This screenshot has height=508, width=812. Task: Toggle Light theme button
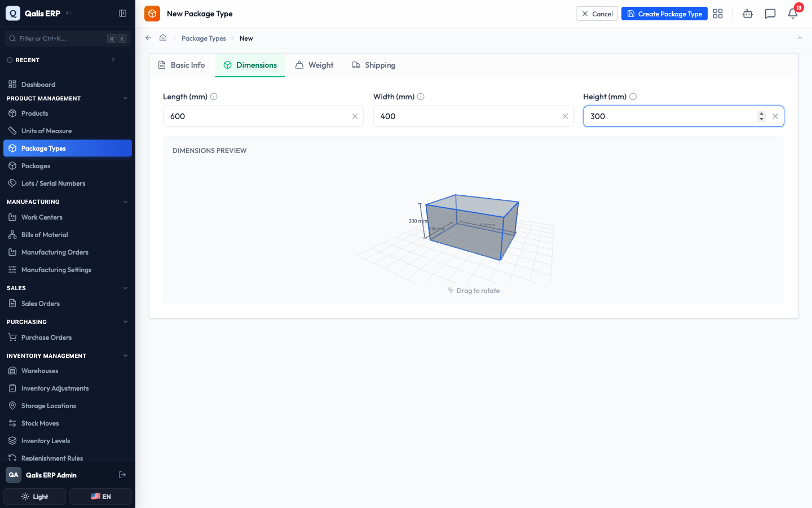35,497
